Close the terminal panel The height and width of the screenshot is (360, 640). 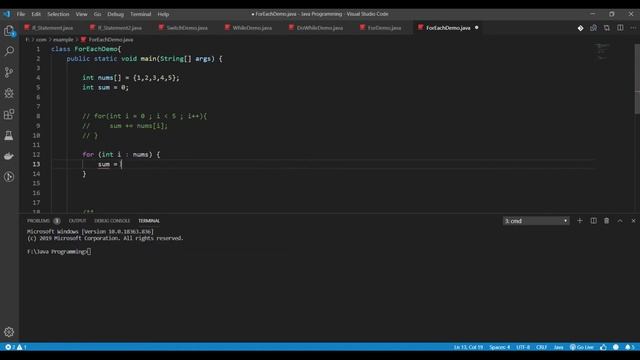[633, 221]
